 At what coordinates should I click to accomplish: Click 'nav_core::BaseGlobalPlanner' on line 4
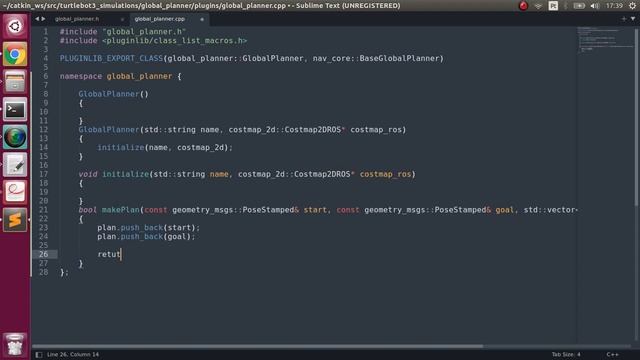(376, 58)
